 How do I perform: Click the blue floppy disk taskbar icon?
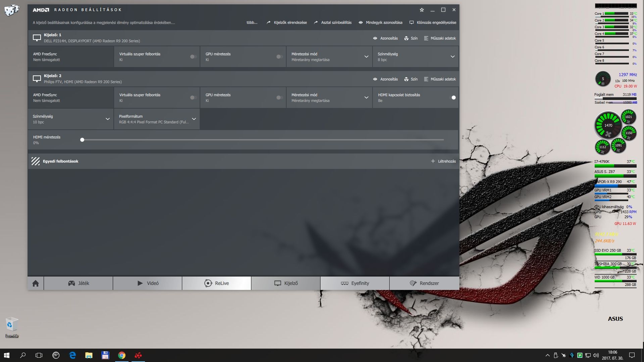105,355
